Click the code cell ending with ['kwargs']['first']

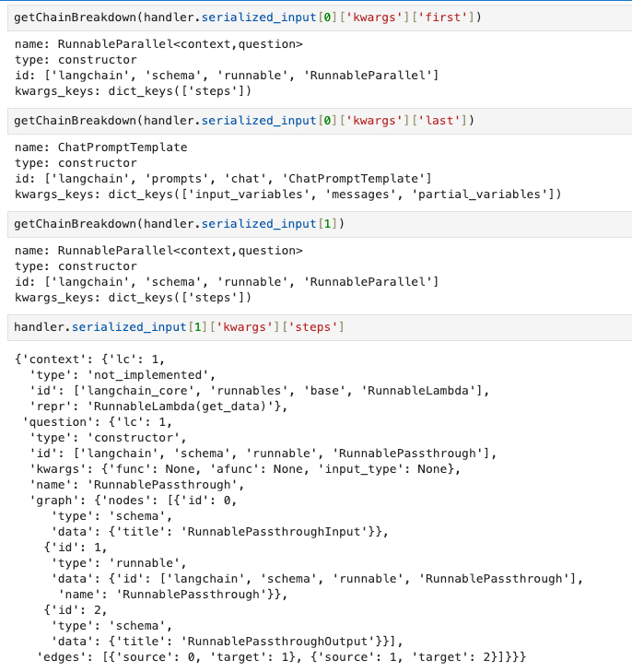click(247, 18)
